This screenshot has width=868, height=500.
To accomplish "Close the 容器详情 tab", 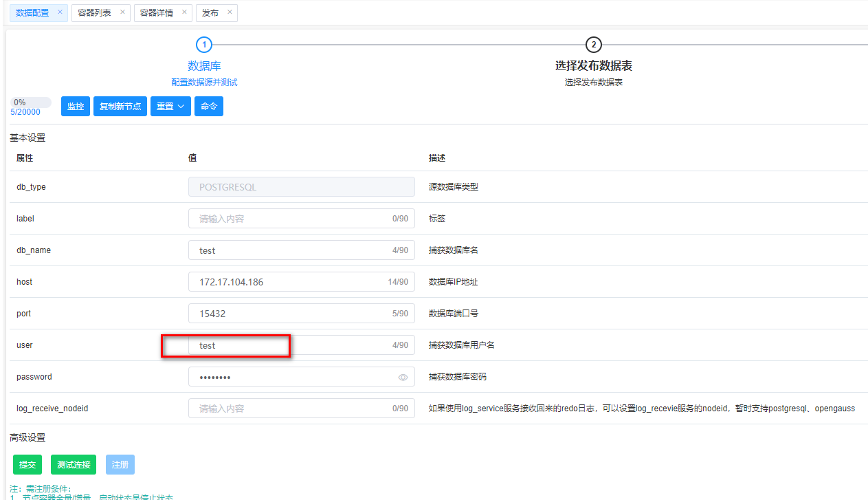I will click(x=184, y=12).
